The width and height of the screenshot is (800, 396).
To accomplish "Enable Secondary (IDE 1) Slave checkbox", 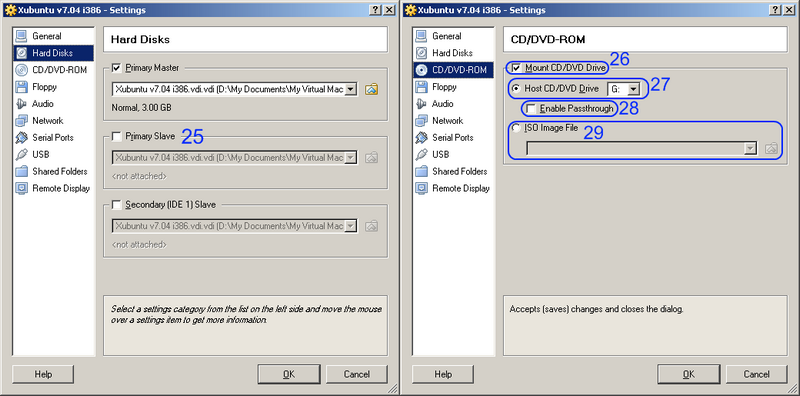I will pyautogui.click(x=116, y=205).
